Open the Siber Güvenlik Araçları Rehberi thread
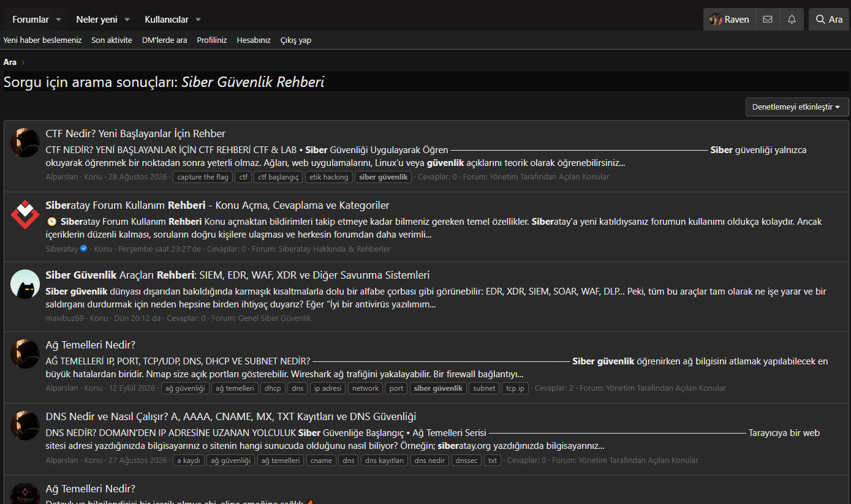 tap(238, 275)
